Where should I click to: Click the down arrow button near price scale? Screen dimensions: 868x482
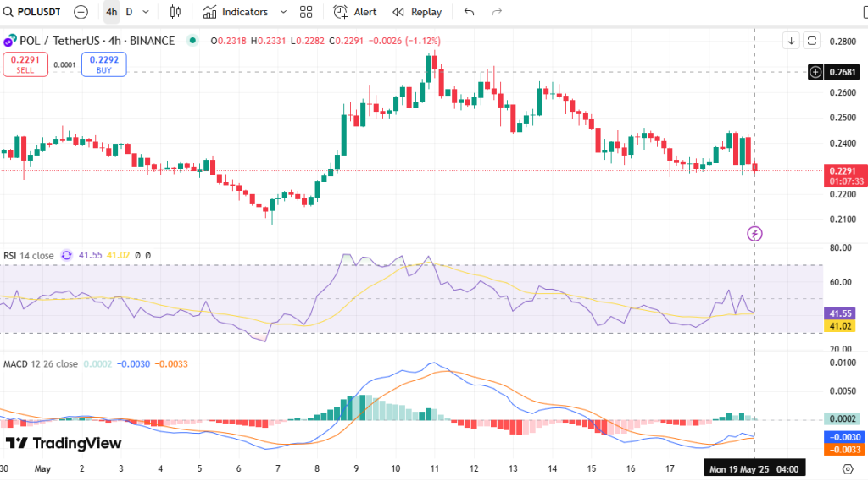[x=791, y=41]
